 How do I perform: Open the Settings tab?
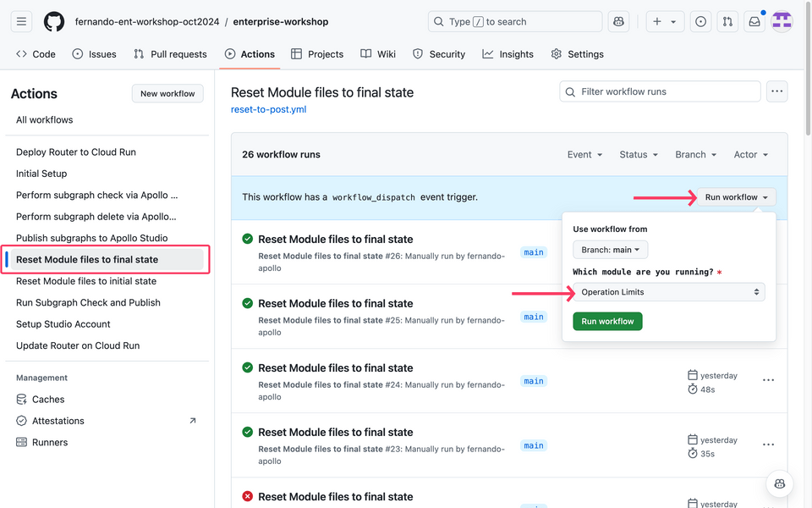pos(578,54)
